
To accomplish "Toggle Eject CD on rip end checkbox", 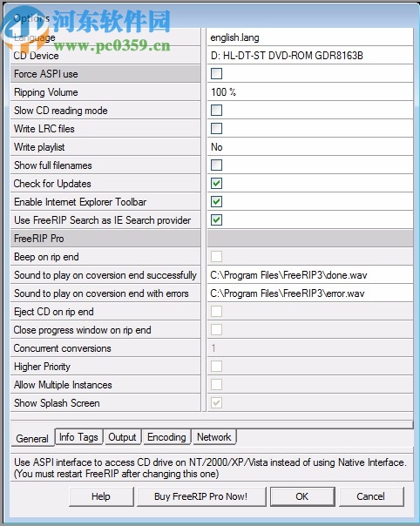I will pyautogui.click(x=216, y=312).
